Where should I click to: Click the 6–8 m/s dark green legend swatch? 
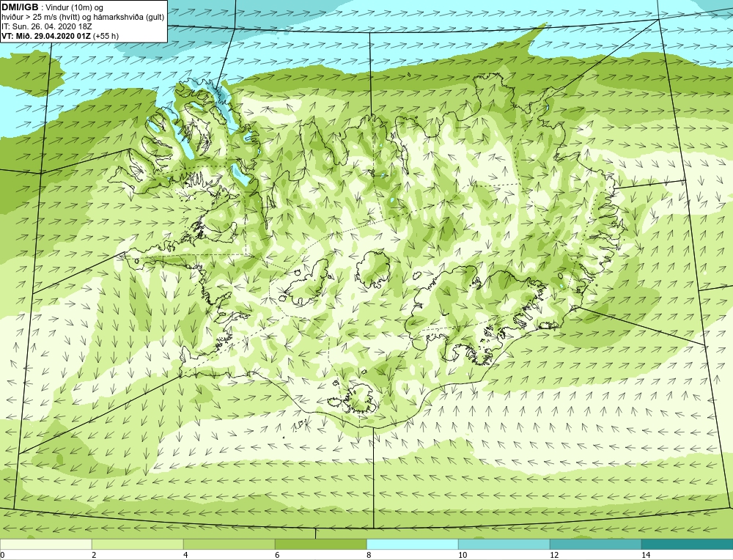coord(321,544)
